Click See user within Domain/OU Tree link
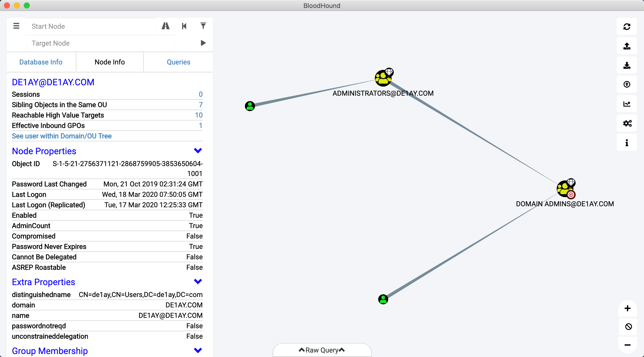This screenshot has width=644, height=357. tap(62, 136)
